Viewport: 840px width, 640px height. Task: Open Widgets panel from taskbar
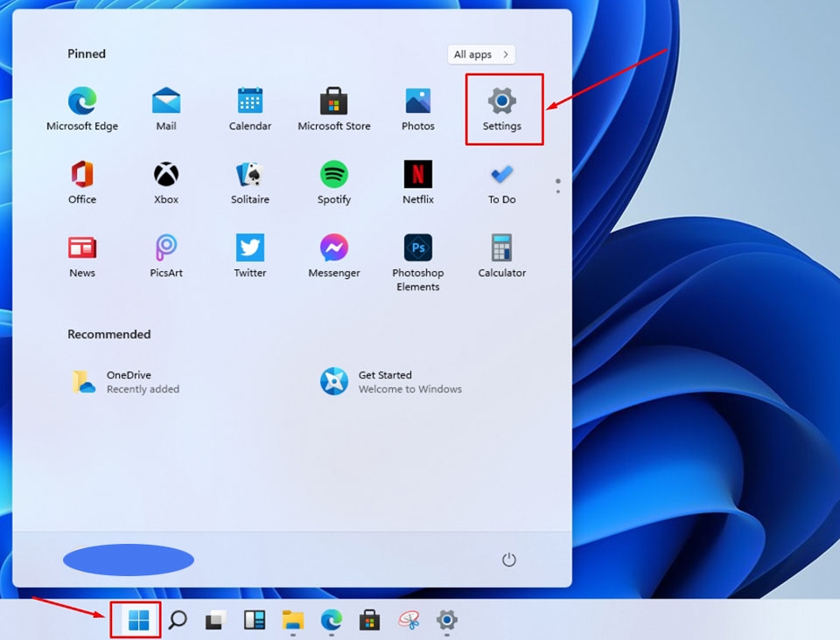tap(255, 620)
